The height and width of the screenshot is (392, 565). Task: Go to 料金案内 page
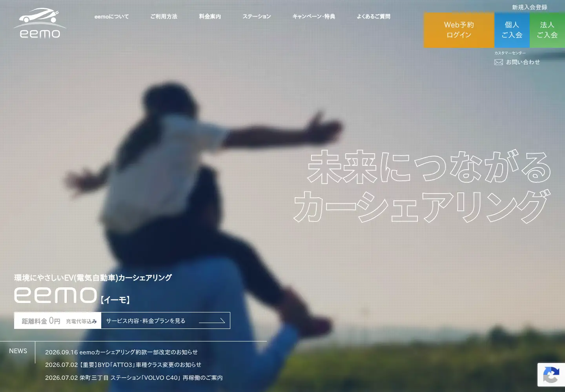pos(210,16)
